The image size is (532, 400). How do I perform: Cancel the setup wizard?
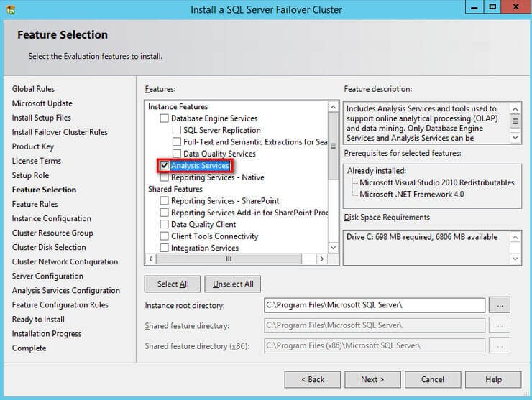(433, 380)
